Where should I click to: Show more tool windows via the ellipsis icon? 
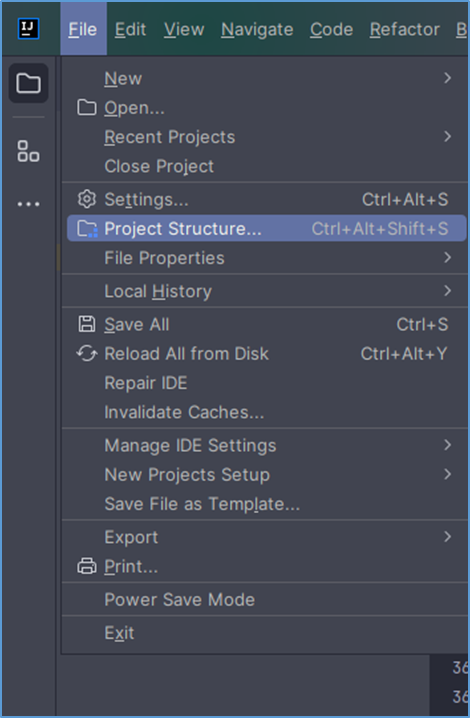tap(28, 204)
